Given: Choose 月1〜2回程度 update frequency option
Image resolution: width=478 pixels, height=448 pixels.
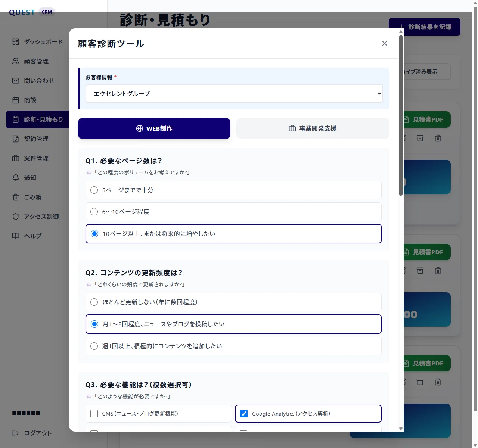Looking at the screenshot, I should pos(233,324).
